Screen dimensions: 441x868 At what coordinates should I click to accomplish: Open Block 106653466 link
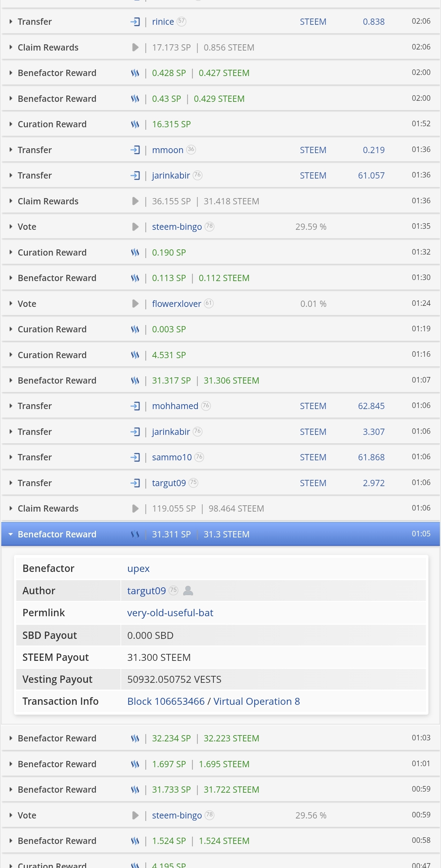coord(166,701)
